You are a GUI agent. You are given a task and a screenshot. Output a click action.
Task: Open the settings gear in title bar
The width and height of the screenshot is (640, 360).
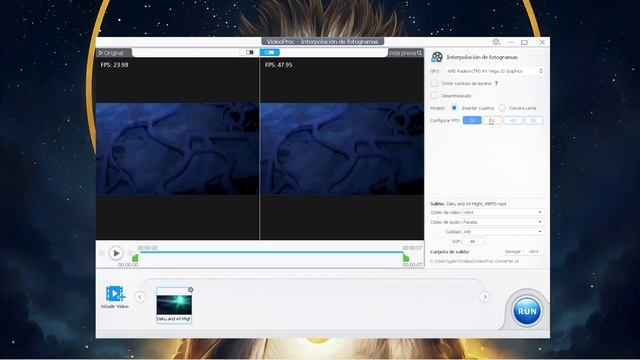click(496, 42)
